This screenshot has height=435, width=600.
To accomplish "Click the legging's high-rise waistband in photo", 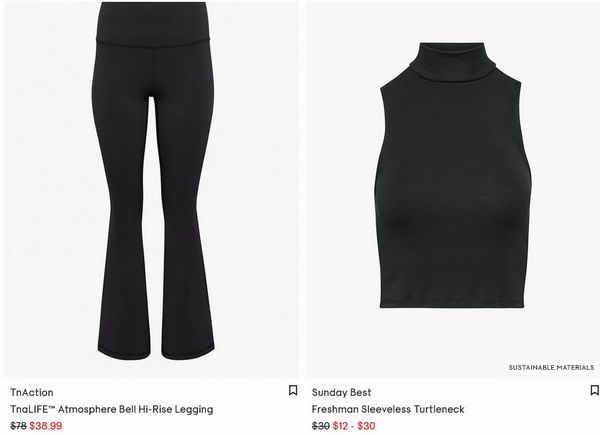I will (153, 23).
